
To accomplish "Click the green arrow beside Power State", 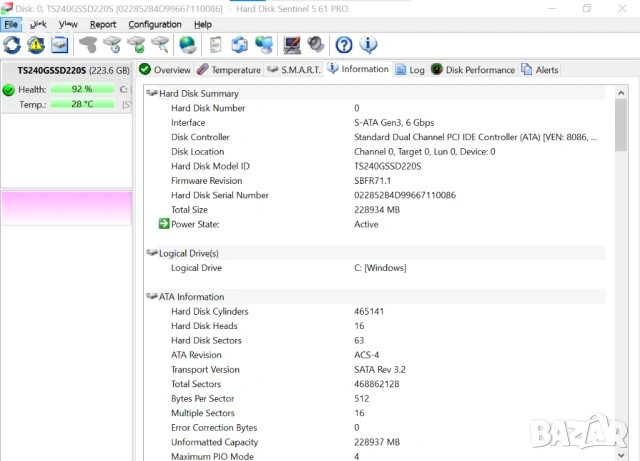I will [164, 224].
